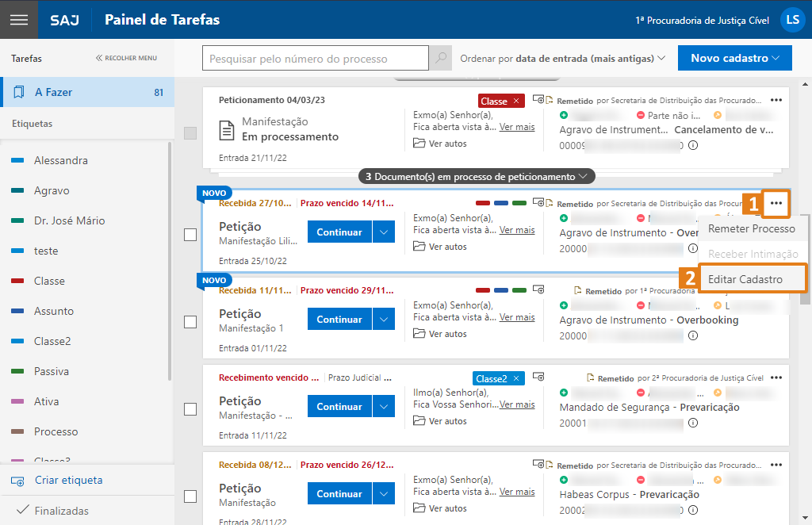
Task: Click the Criar etiqueta icon
Action: (17, 481)
